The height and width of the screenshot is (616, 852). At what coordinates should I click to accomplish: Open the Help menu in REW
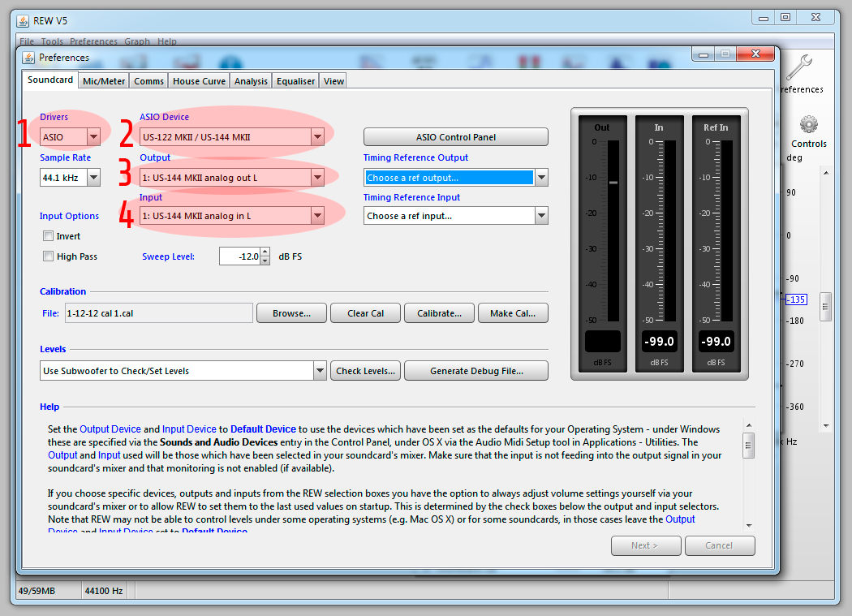pyautogui.click(x=167, y=41)
